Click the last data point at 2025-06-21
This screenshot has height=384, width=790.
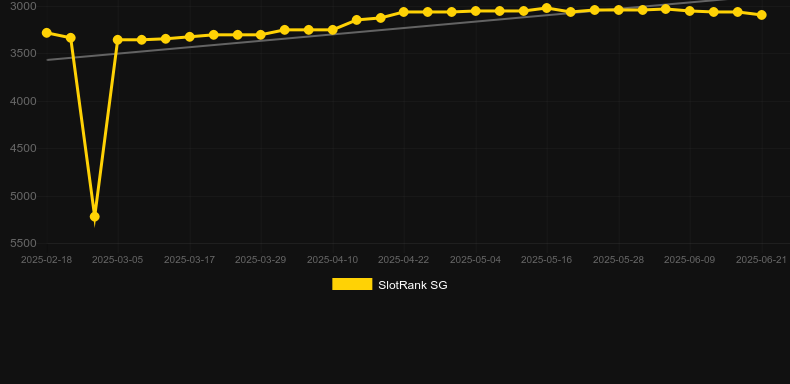pyautogui.click(x=762, y=15)
